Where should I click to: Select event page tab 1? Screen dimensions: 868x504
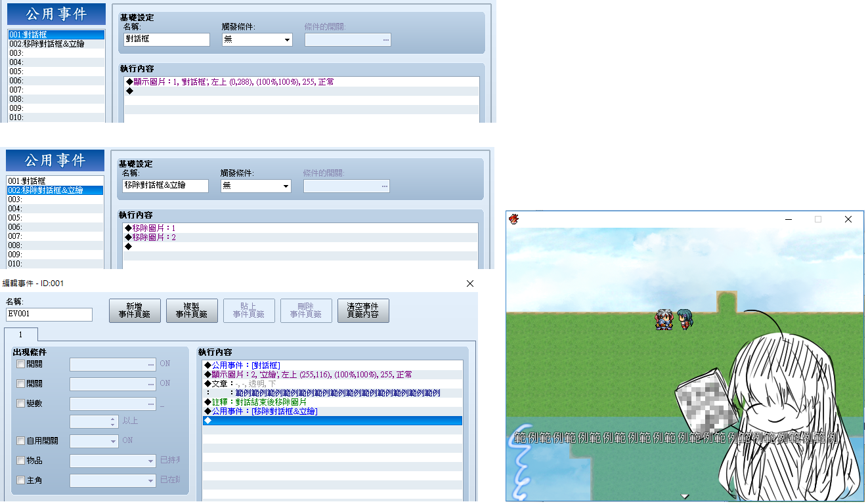(x=20, y=335)
